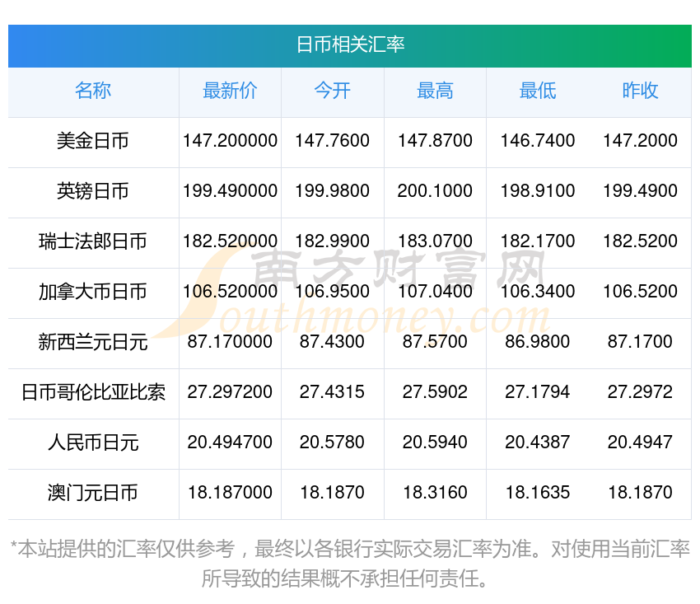700x604 pixels.
Task: Click high value 183.0700
Action: (435, 241)
